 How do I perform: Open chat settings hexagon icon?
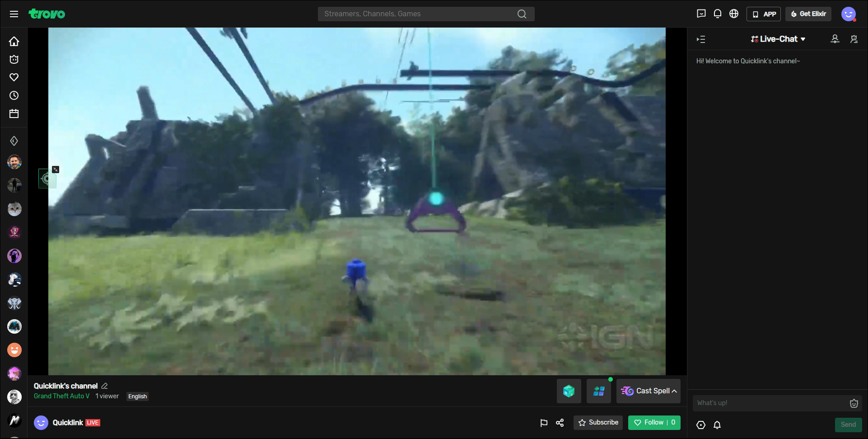701,425
